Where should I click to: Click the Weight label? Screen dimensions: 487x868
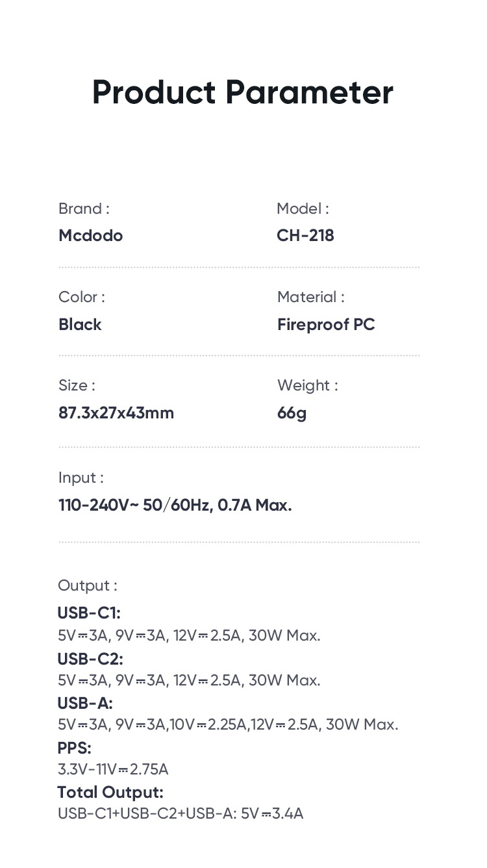click(x=307, y=385)
